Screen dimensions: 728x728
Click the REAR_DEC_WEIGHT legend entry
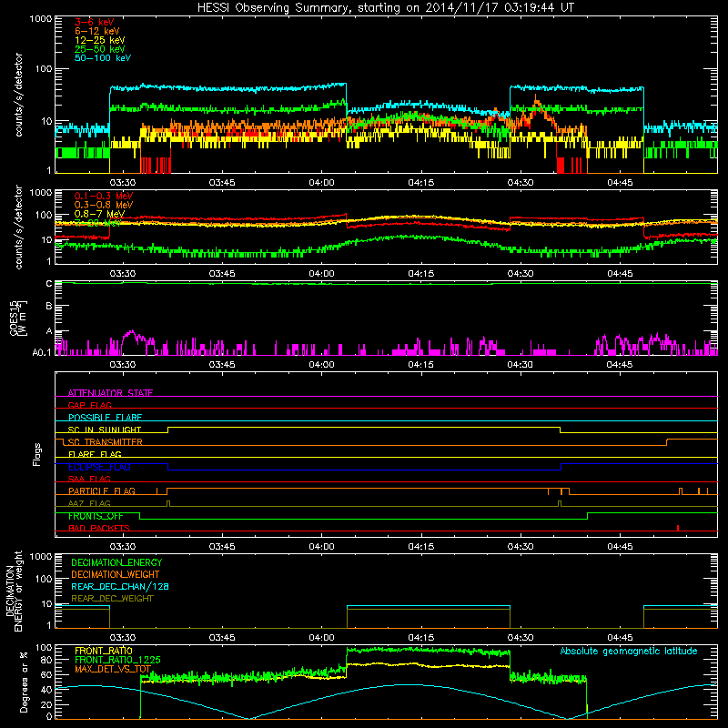coord(112,599)
